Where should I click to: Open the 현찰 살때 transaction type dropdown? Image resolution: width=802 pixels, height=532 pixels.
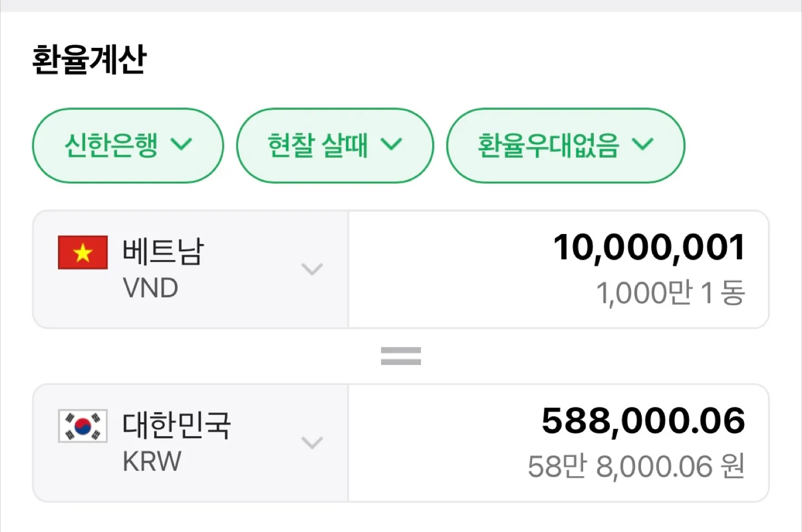click(x=335, y=145)
